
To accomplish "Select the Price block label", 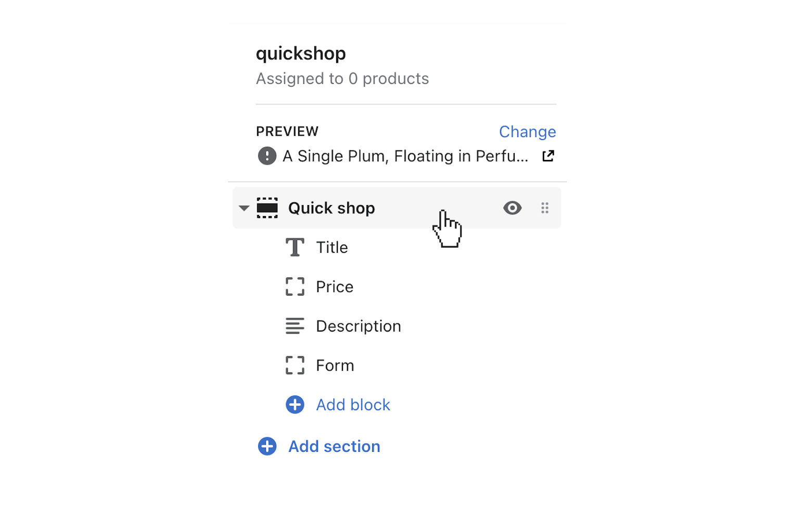I will tap(335, 287).
